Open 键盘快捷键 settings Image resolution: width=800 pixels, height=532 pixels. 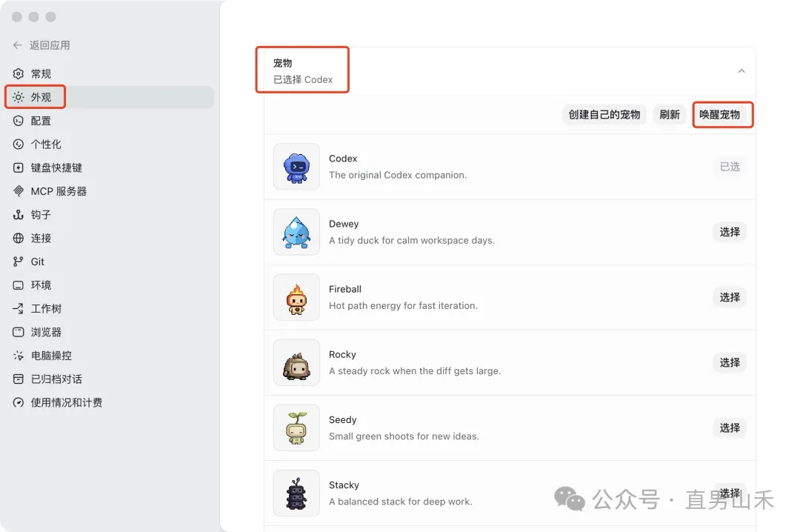point(110,168)
